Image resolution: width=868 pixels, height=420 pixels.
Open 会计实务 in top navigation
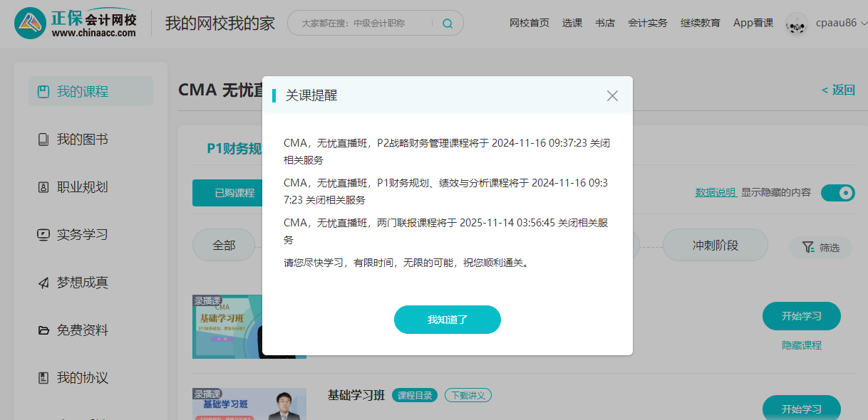pyautogui.click(x=647, y=23)
